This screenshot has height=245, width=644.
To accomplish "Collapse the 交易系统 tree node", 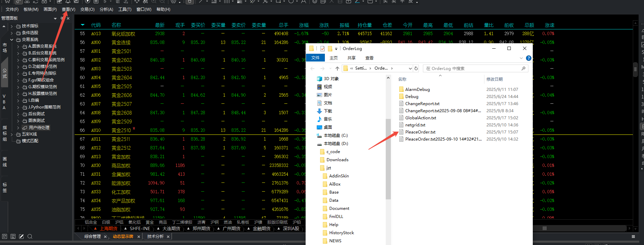I will tap(12, 40).
